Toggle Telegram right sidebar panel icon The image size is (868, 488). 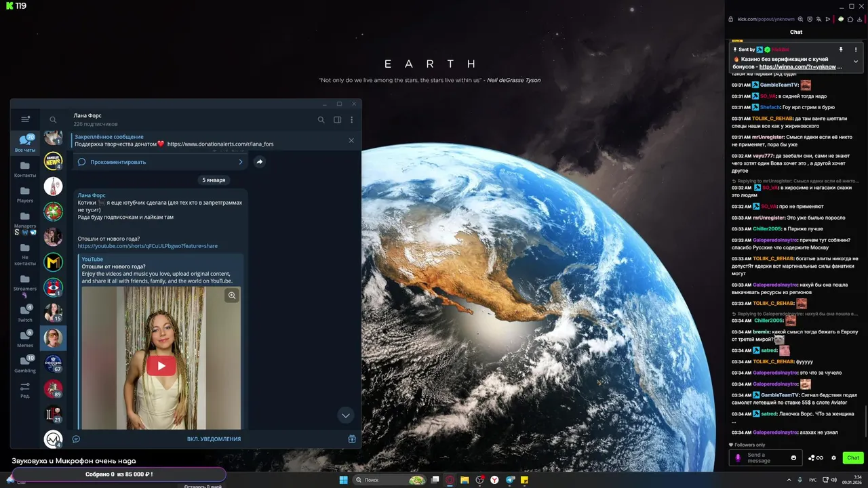point(337,120)
